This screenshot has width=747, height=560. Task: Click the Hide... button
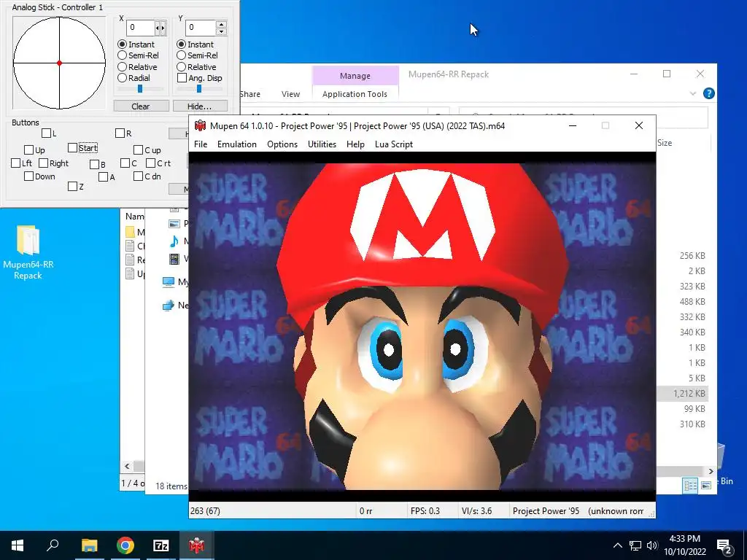point(200,106)
